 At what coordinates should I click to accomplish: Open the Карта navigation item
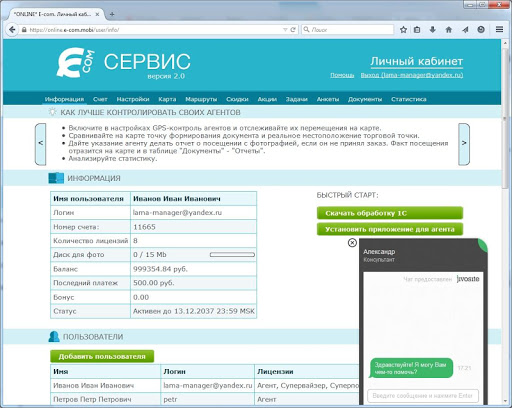click(x=167, y=99)
